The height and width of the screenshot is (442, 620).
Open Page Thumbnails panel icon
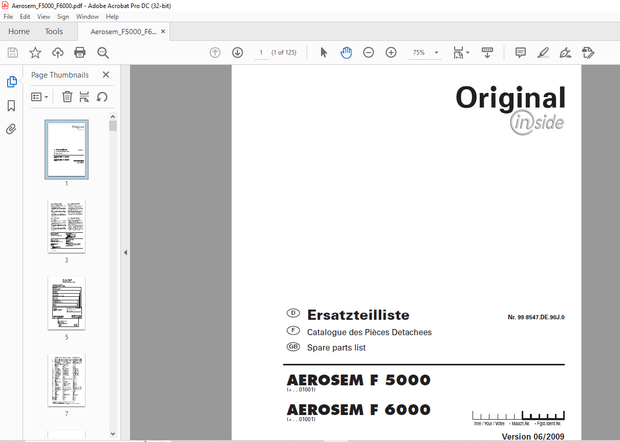pos(11,82)
